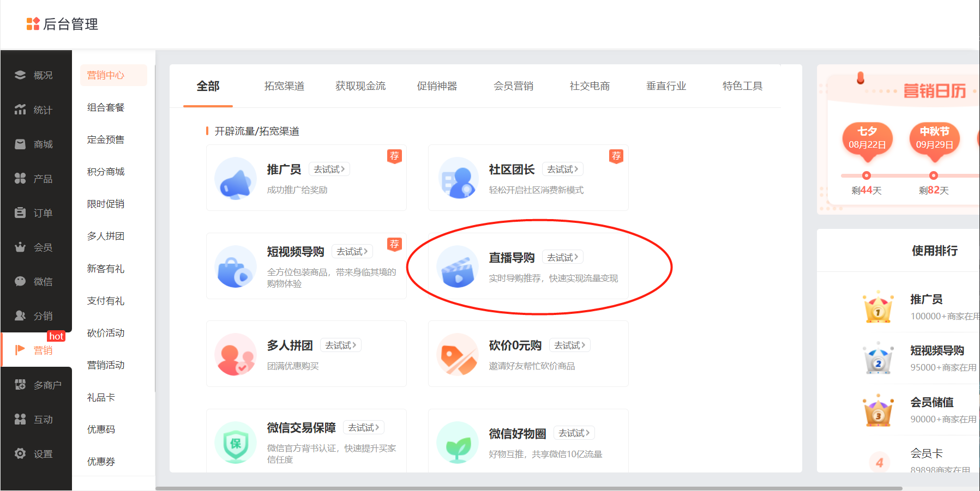The width and height of the screenshot is (980, 491).
Task: Click the 微信交易保障 shield icon
Action: click(x=236, y=442)
